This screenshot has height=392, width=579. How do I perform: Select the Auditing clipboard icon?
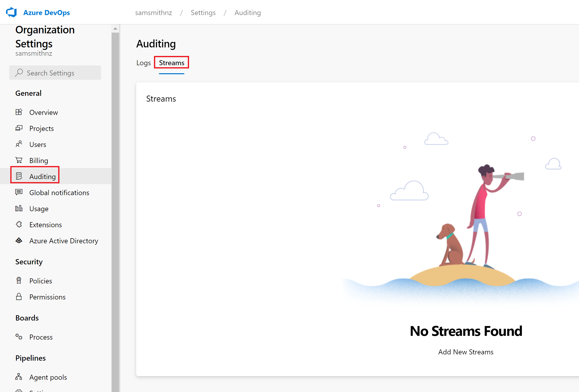point(19,176)
